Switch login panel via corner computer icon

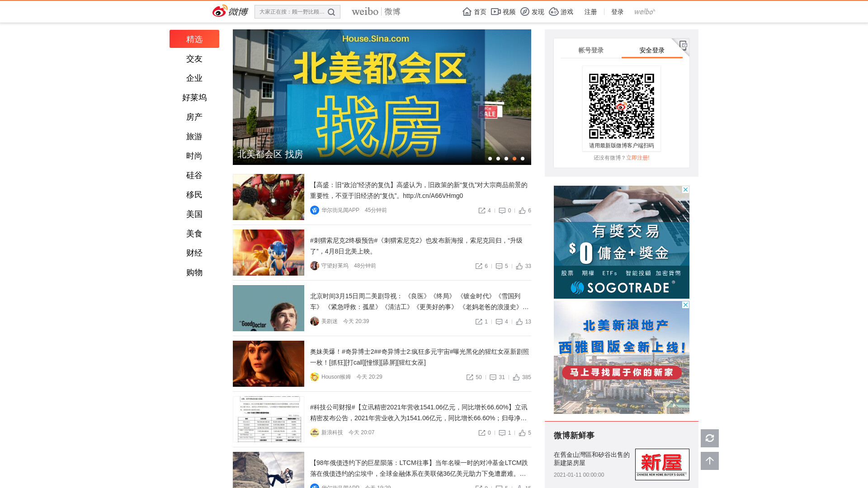click(683, 45)
